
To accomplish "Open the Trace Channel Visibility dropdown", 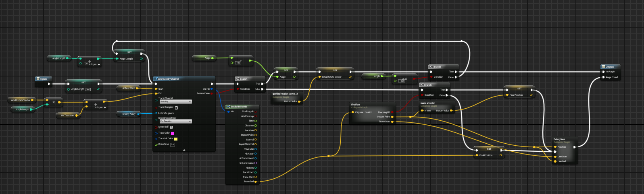I will point(175,102).
